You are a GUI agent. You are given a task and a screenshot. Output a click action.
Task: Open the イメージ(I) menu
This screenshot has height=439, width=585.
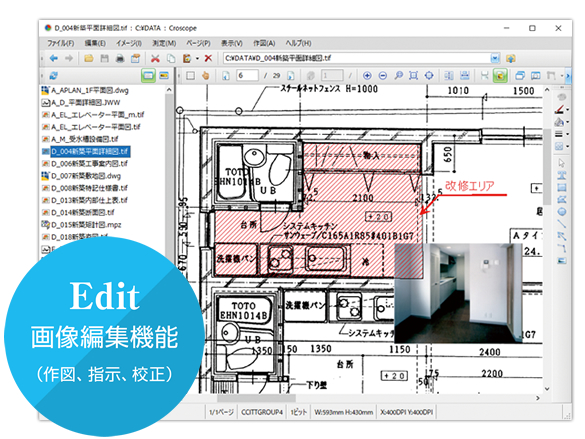tap(129, 43)
